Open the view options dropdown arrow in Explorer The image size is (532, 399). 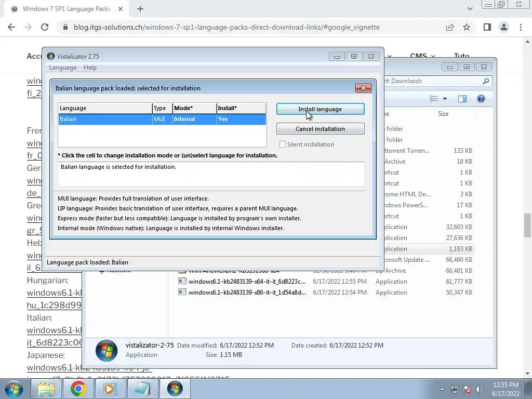[x=445, y=99]
